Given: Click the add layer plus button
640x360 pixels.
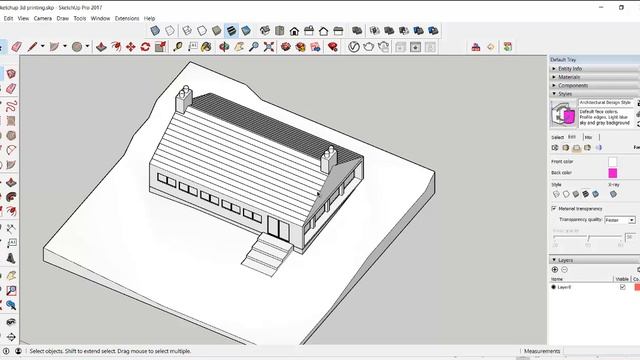Looking at the screenshot, I should [x=555, y=269].
